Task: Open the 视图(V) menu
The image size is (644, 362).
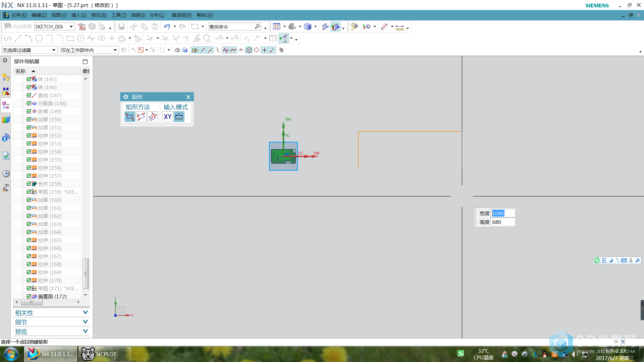Action: click(59, 15)
